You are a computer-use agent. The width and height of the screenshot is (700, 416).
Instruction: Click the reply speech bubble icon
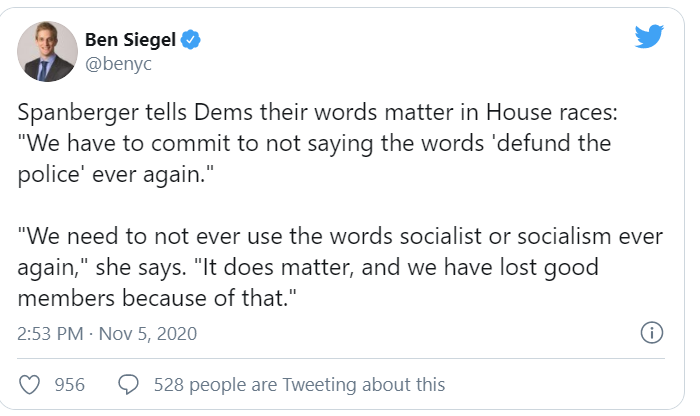128,384
